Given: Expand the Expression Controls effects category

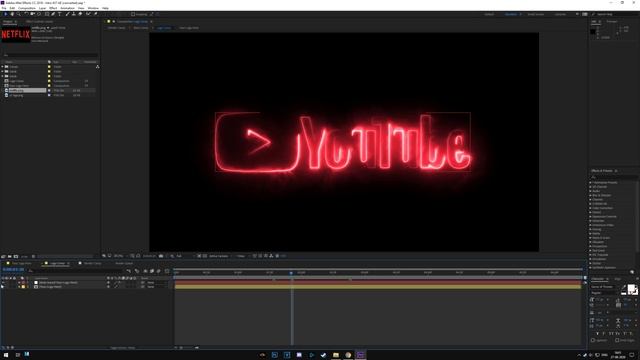Looking at the screenshot, I should pos(590,217).
